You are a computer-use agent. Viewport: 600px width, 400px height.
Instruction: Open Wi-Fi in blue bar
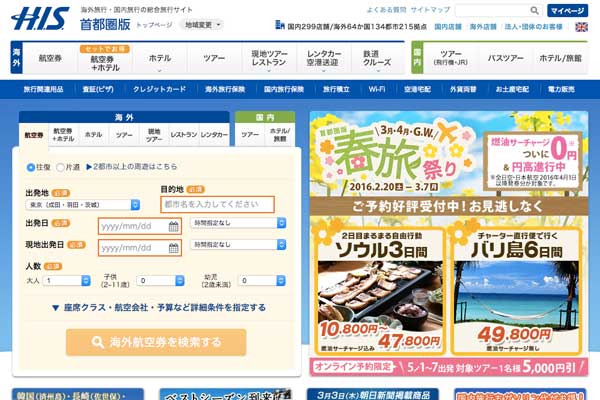tap(377, 89)
